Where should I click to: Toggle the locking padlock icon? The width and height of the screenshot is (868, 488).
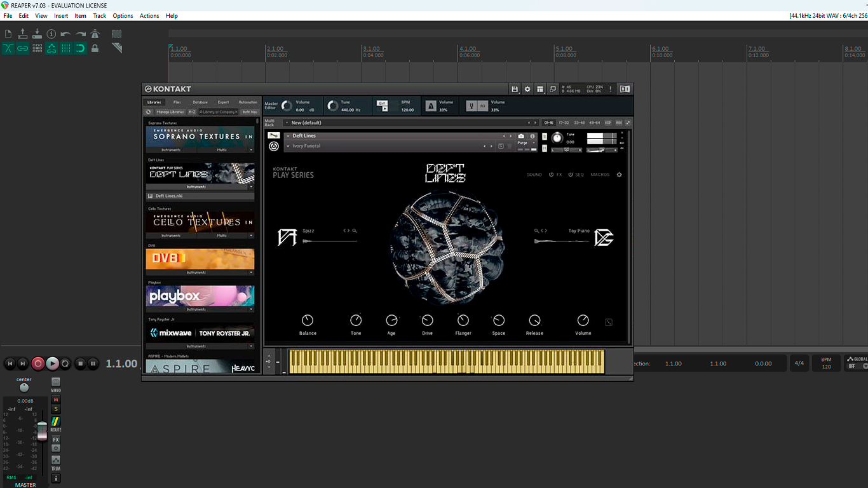pyautogui.click(x=95, y=48)
